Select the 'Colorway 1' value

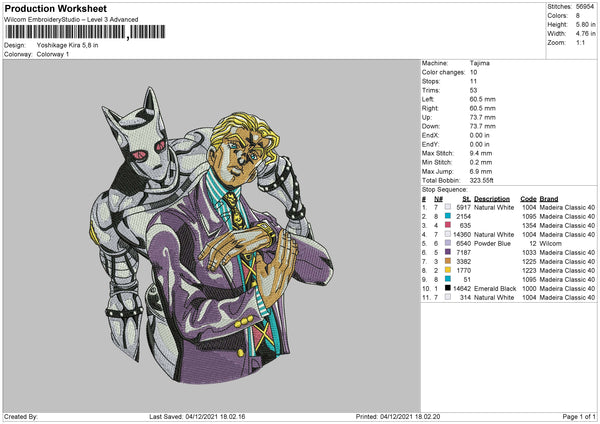point(53,54)
